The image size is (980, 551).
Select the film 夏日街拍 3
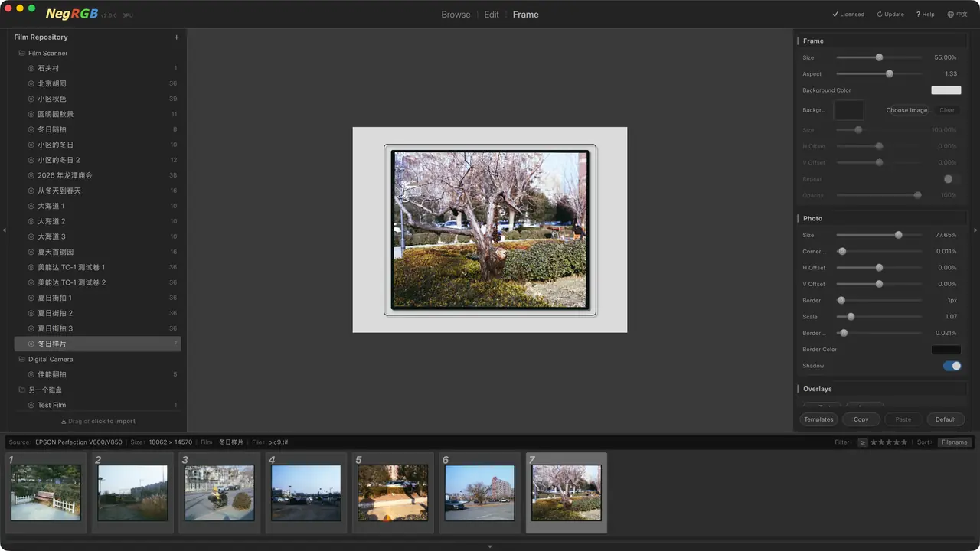97,328
